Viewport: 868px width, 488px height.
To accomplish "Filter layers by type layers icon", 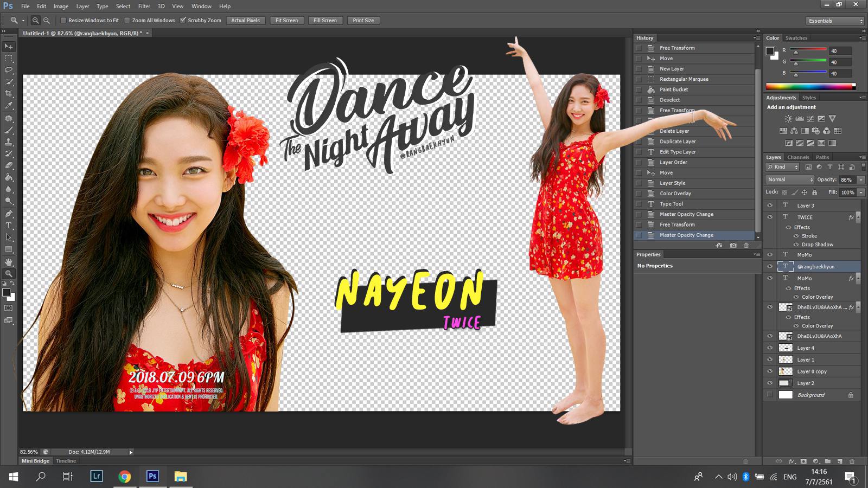I will point(830,167).
